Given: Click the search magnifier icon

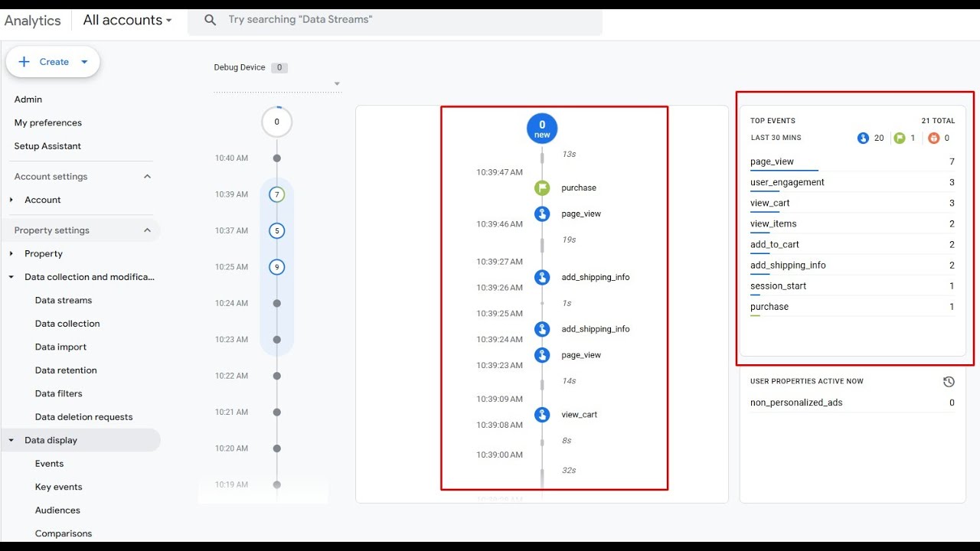Looking at the screenshot, I should 211,20.
